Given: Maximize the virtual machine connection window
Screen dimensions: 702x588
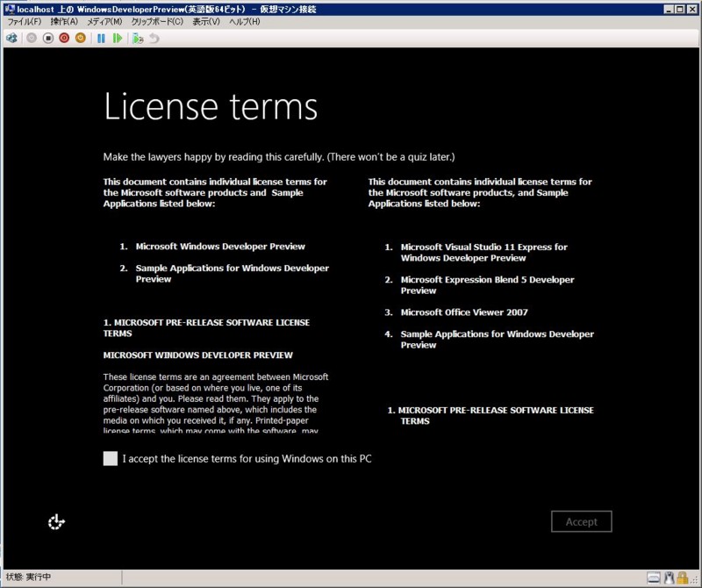Looking at the screenshot, I should [679, 9].
